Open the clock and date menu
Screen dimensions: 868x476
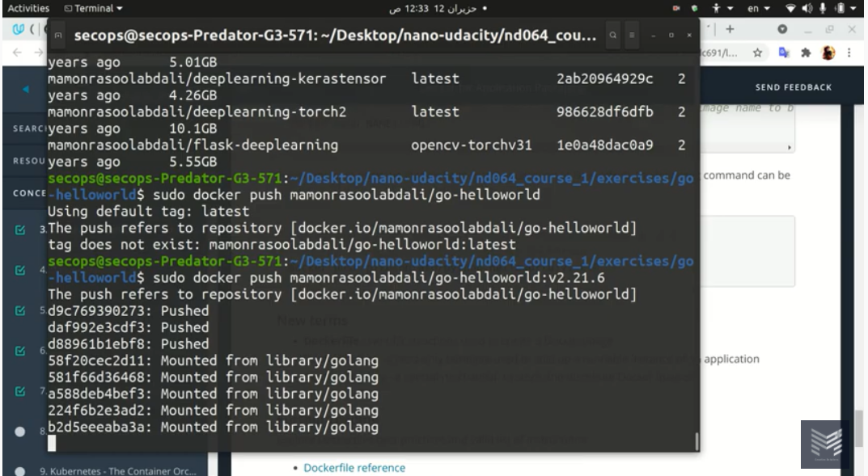[438, 8]
